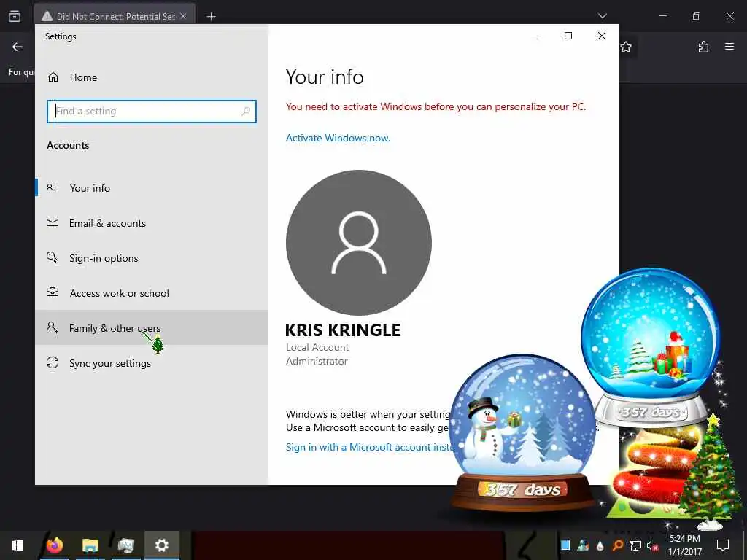Open Access work or school
747x560 pixels.
(152, 293)
